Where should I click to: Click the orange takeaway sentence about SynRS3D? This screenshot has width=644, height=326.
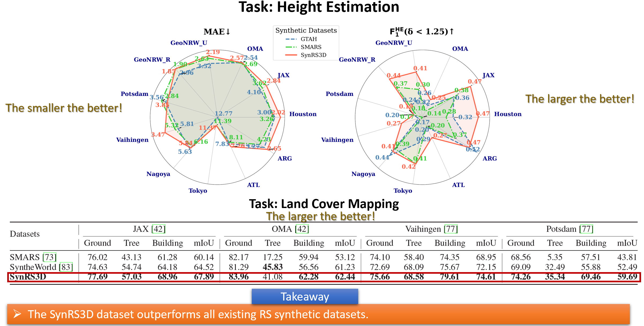click(x=198, y=314)
